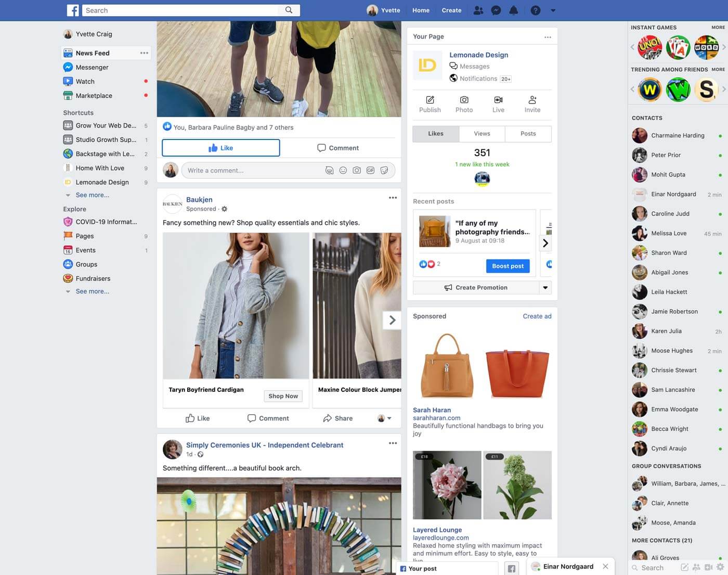Select the Posts tab

tap(528, 134)
